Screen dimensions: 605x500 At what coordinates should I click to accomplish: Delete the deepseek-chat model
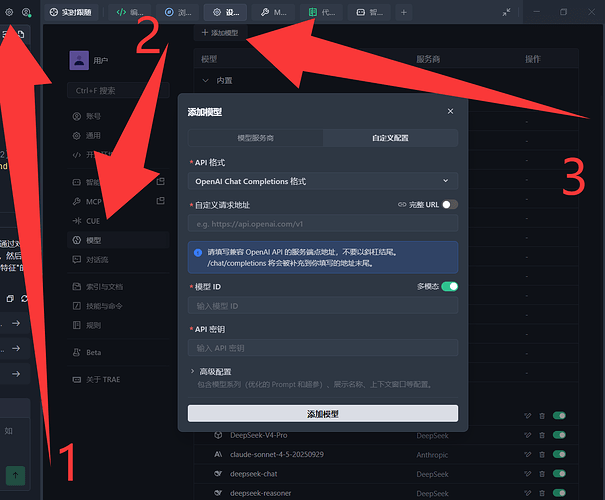[x=542, y=474]
